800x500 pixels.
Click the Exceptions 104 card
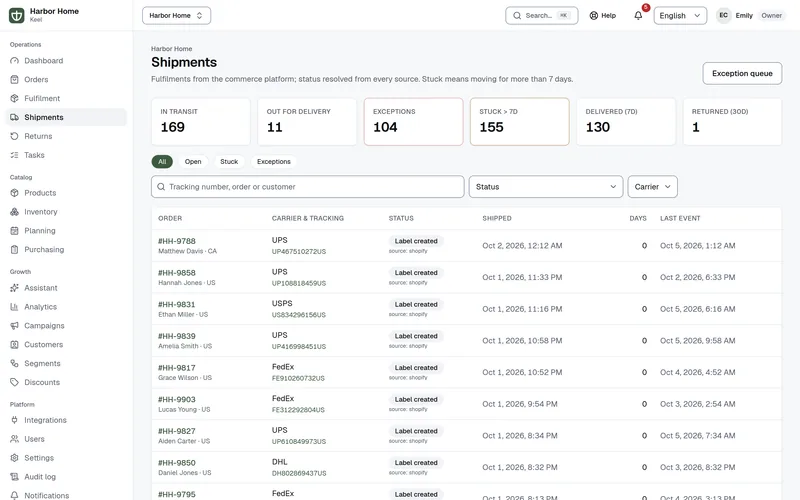413,122
